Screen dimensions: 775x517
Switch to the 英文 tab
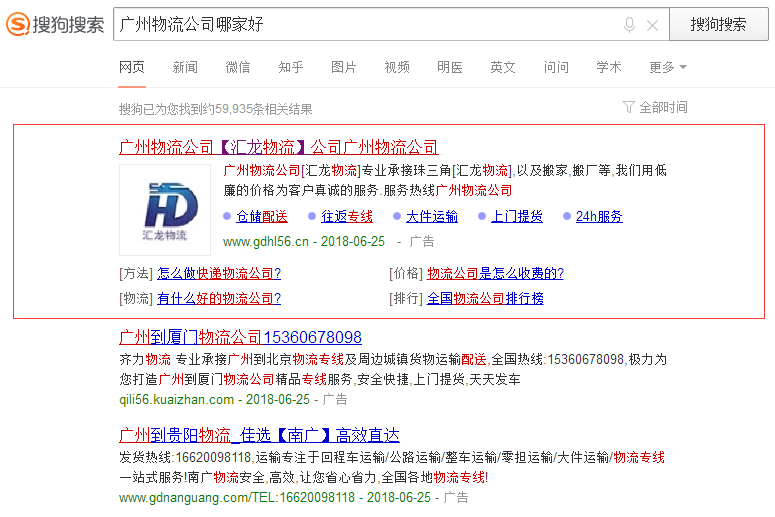coord(503,67)
